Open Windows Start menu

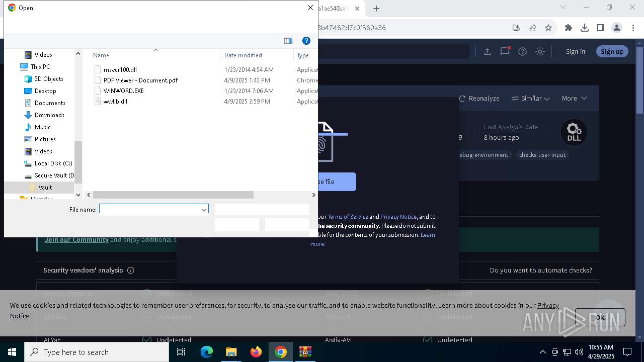tap(12, 352)
